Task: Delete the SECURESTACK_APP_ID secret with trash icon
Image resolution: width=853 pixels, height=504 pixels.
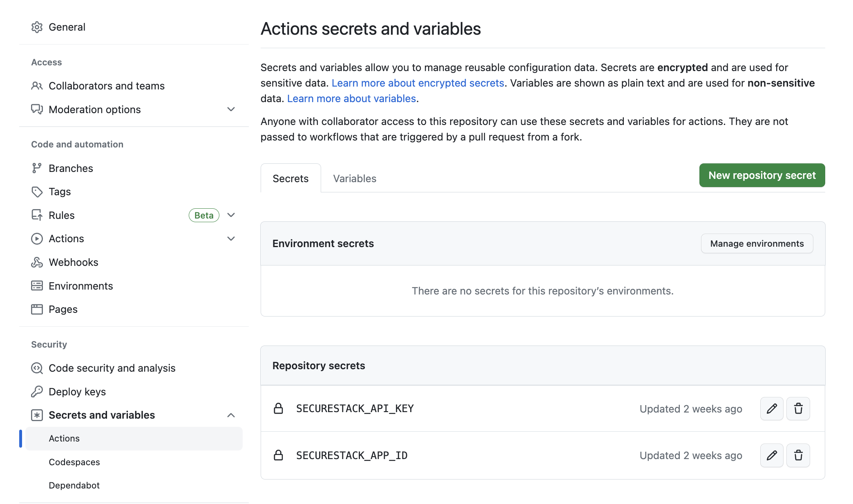Action: point(798,455)
